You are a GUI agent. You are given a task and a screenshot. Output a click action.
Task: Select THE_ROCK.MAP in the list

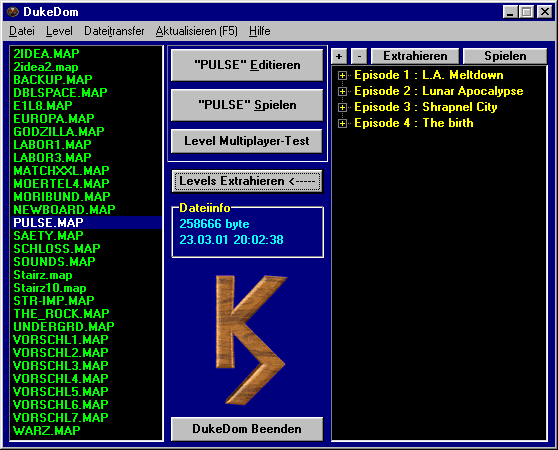[86, 314]
